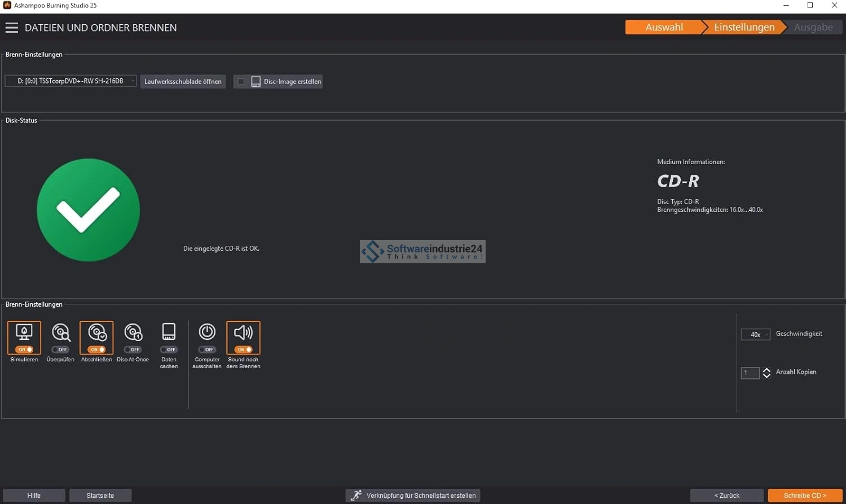
Task: Expand the Geschwindigkeit 40x dropdown
Action: [755, 334]
